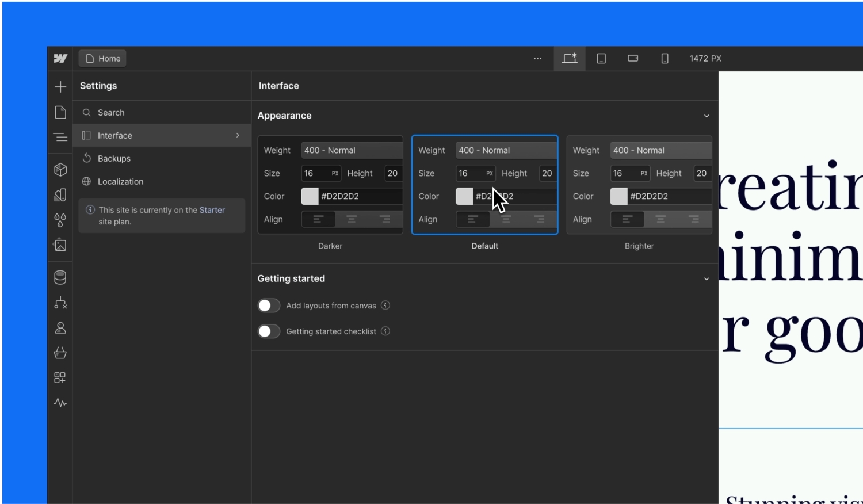Image resolution: width=863 pixels, height=504 pixels.
Task: Open the Pages panel icon
Action: tap(60, 112)
